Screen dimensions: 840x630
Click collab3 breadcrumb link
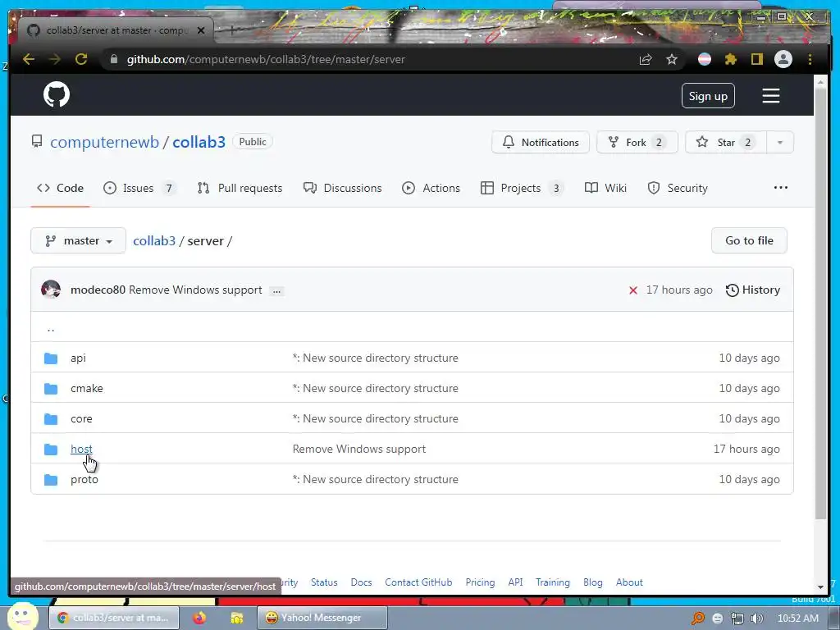pyautogui.click(x=154, y=241)
